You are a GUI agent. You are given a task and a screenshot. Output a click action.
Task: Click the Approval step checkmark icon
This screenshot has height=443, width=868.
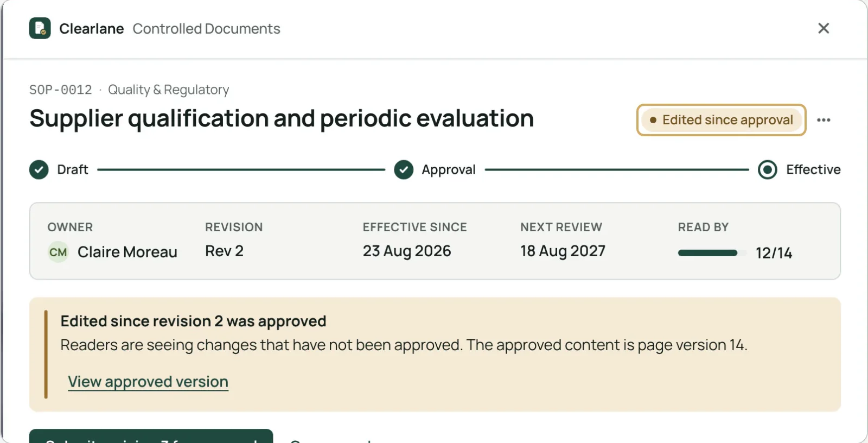(x=404, y=170)
